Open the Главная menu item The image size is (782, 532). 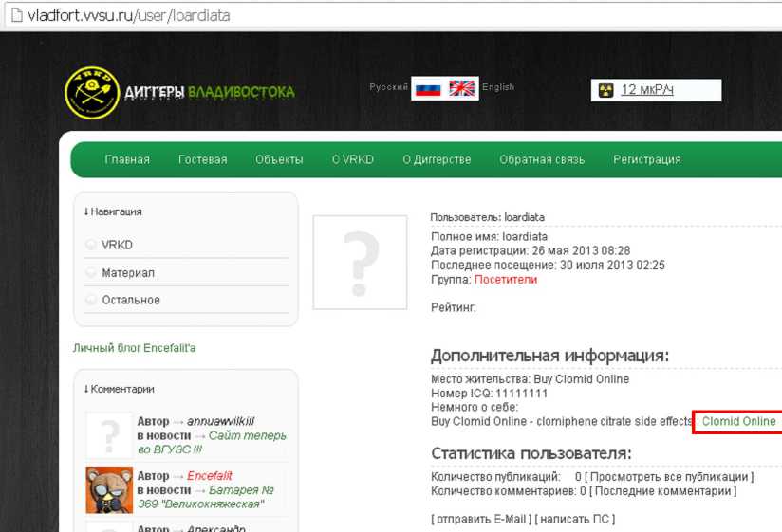pos(127,159)
